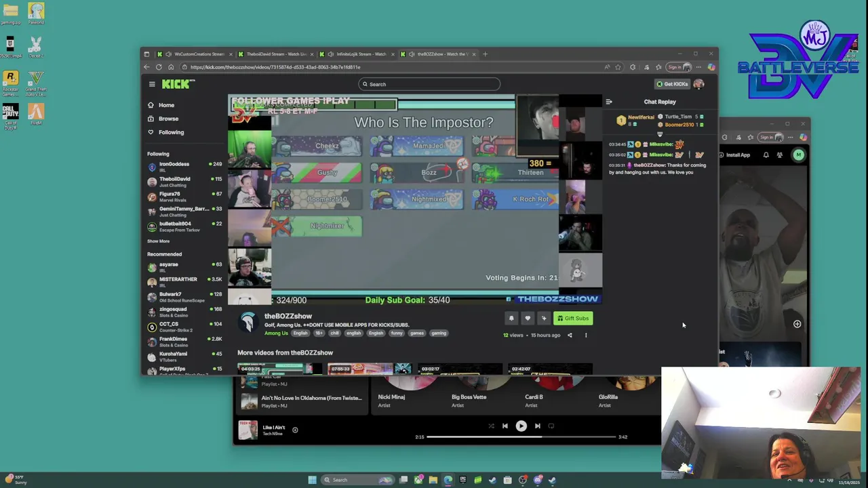The image size is (868, 488).
Task: Open theBOZZshow channel name link
Action: [x=288, y=317]
